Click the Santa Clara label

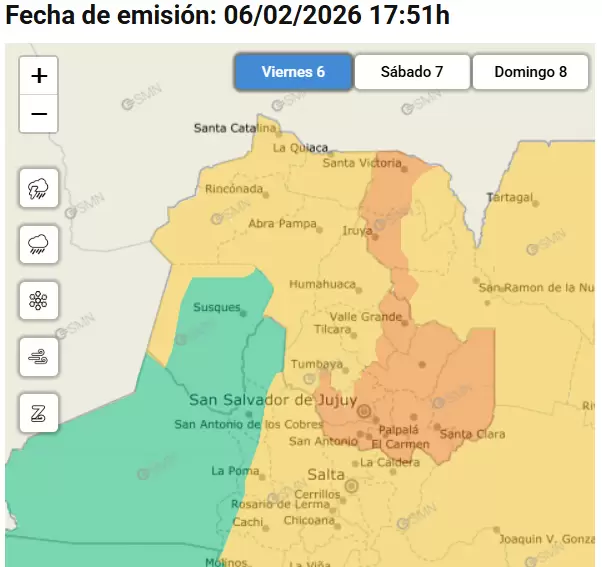[x=472, y=434]
